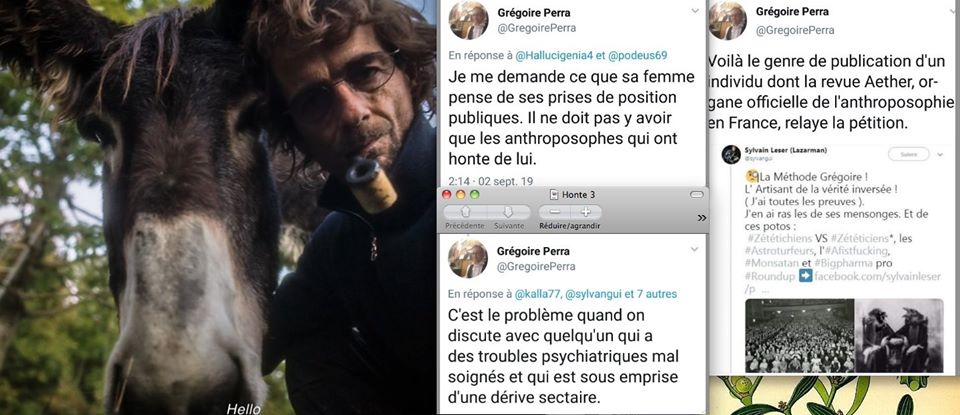Zoom in with the plus agrandir icon
The image size is (960, 415).
click(x=585, y=212)
